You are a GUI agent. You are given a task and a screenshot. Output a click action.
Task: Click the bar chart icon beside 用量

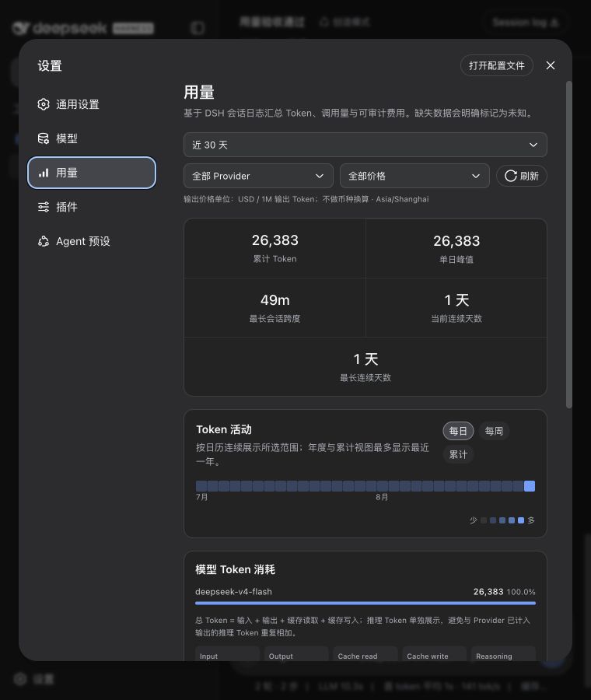tap(44, 173)
